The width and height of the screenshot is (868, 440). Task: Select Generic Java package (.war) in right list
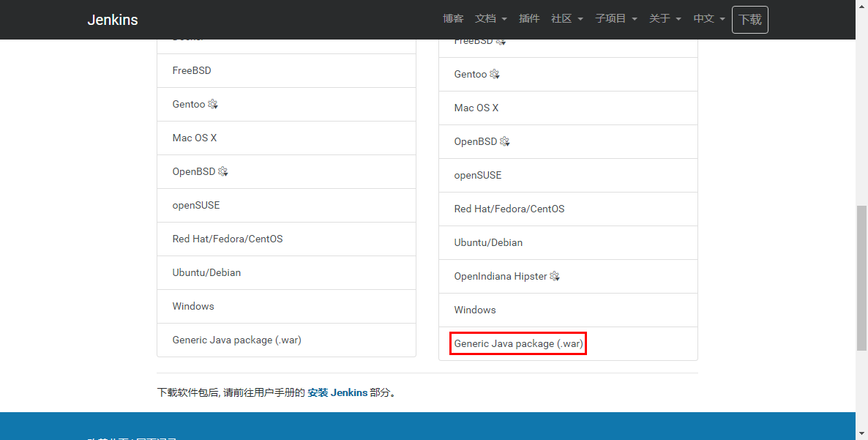[x=568, y=343]
